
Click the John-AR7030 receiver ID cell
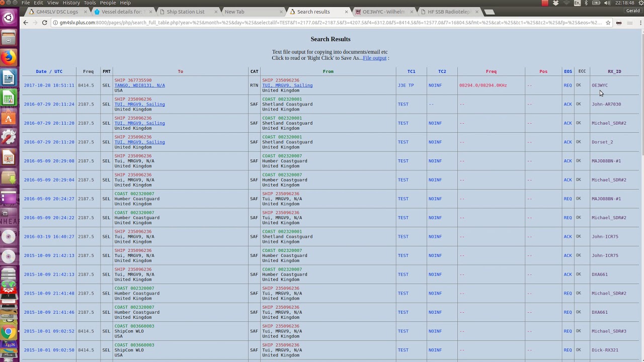(x=606, y=104)
